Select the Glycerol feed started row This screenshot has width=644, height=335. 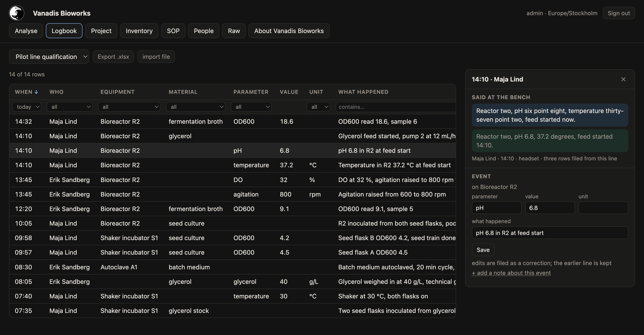233,136
